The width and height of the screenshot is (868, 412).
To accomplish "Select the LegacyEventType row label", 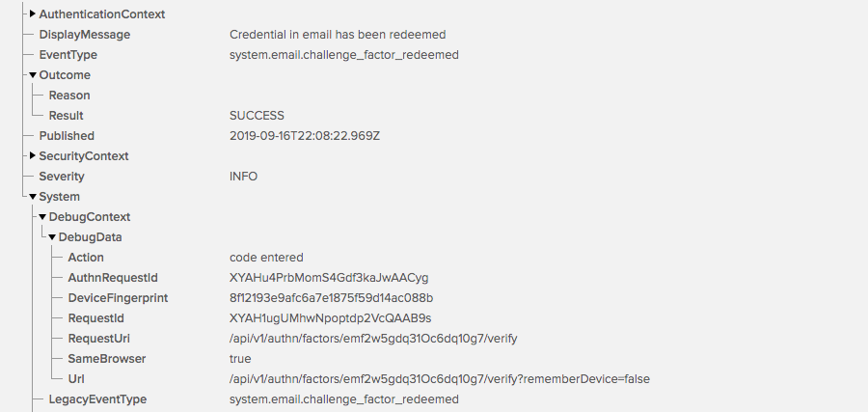I will [97, 399].
